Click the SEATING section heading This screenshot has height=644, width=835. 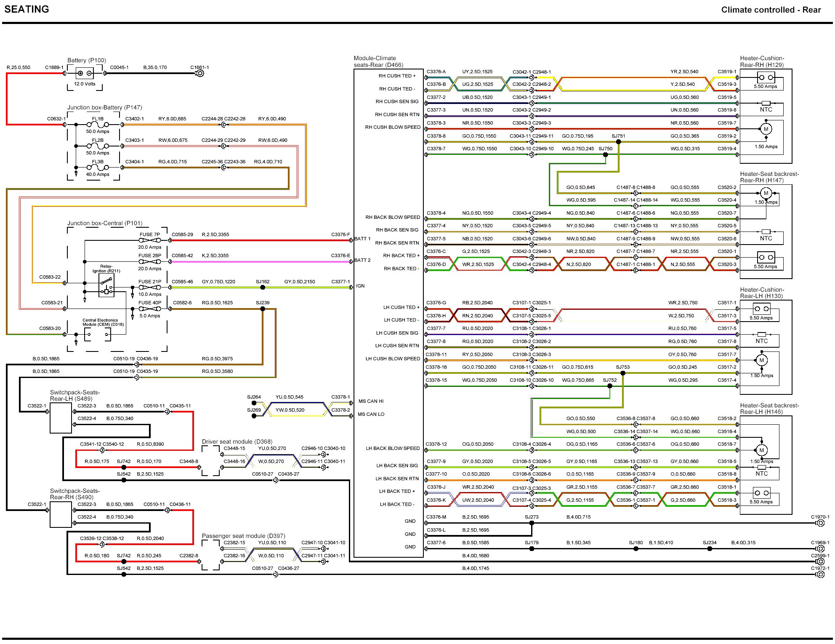click(27, 9)
